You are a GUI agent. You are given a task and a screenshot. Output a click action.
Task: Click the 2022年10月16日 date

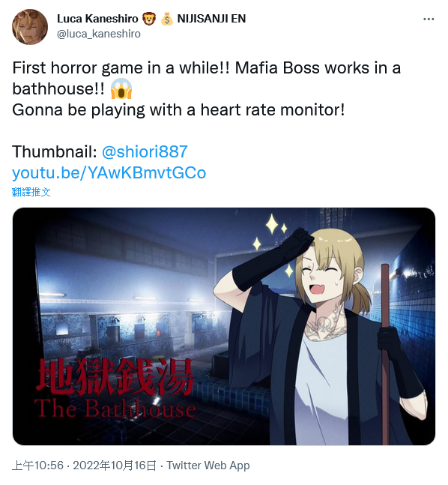click(115, 466)
